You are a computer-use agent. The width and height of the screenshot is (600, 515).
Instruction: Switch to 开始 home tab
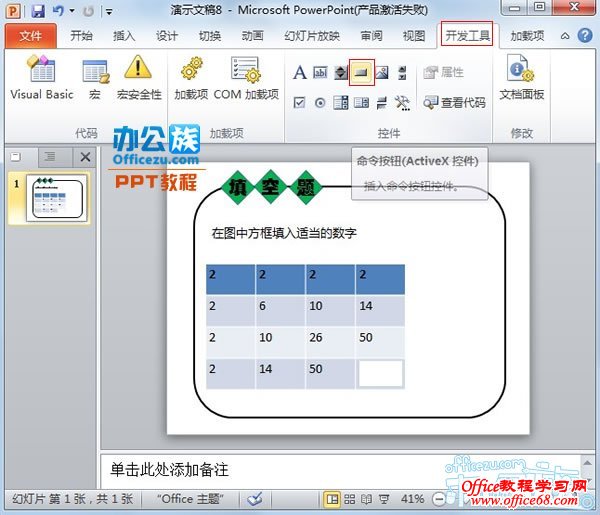click(81, 36)
